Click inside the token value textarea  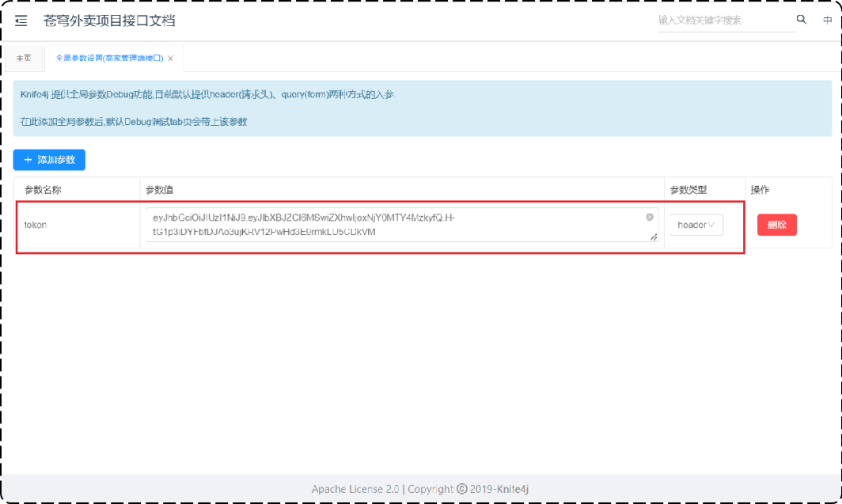point(402,225)
